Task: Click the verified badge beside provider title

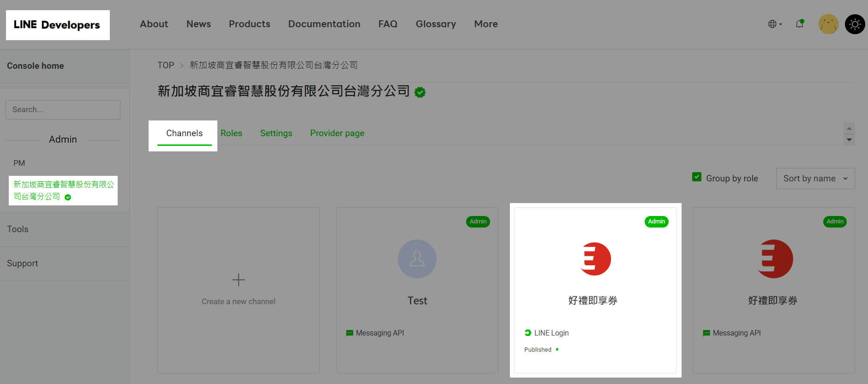Action: coord(420,92)
